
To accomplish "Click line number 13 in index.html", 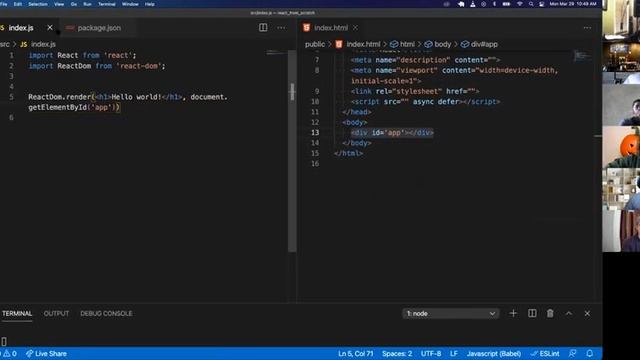I will coord(315,133).
